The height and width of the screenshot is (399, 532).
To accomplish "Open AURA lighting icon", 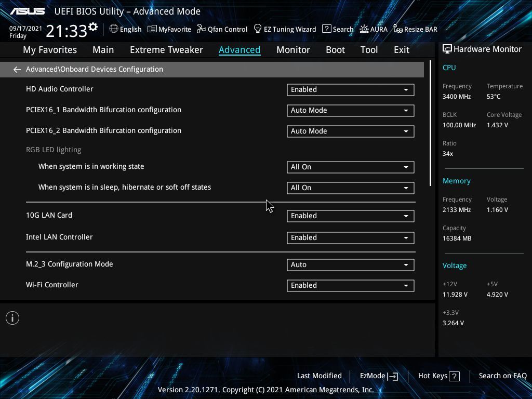I will coord(364,29).
